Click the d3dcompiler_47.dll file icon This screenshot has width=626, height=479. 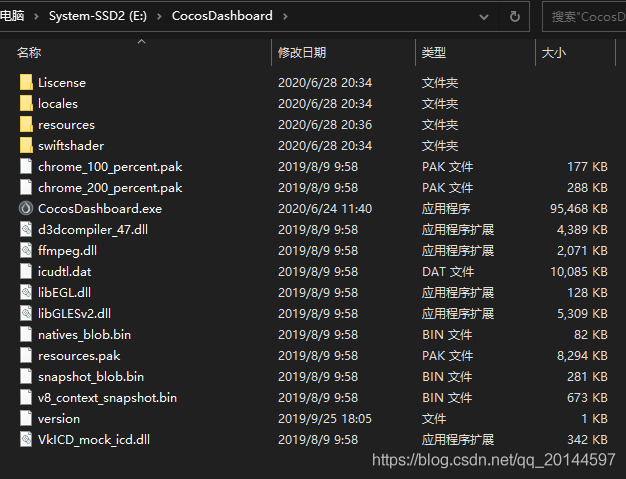[26, 230]
